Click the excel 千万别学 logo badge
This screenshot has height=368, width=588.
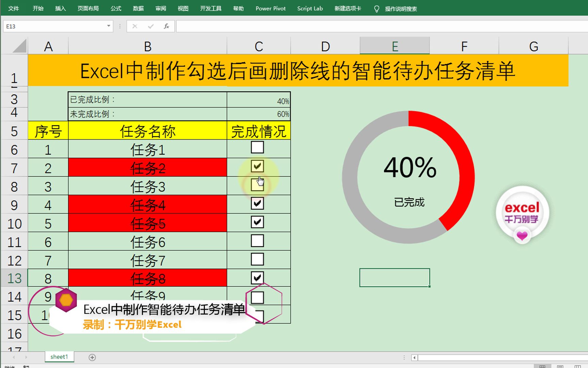point(522,215)
